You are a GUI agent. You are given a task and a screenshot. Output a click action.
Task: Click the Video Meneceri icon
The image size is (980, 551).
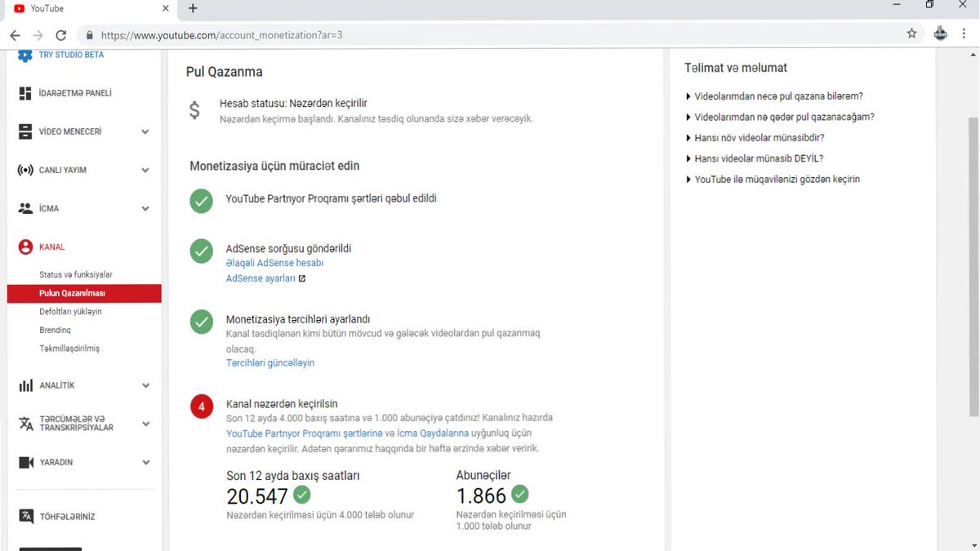(25, 131)
